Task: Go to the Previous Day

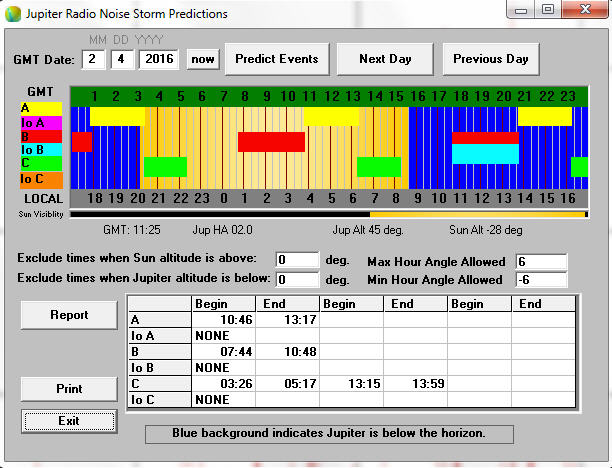Action: point(491,59)
